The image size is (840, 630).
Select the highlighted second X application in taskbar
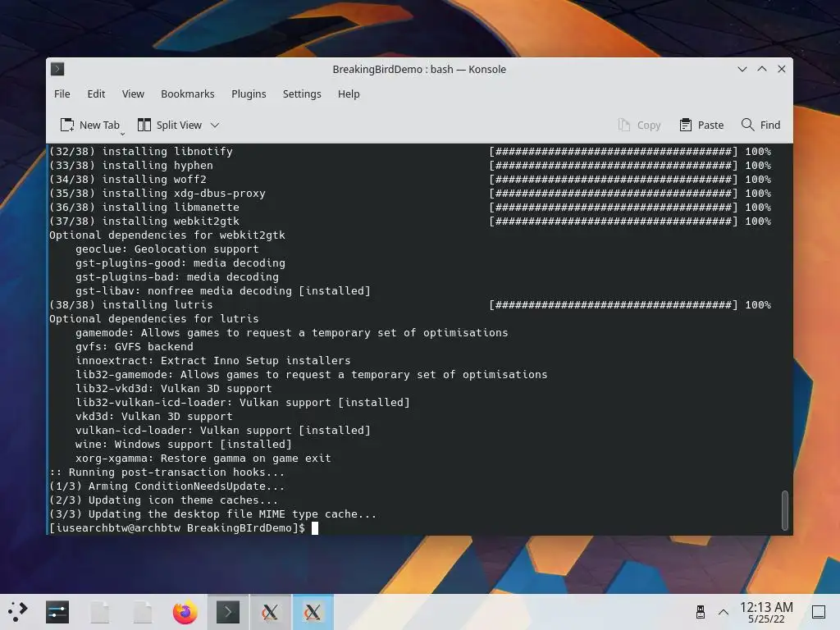point(313,612)
